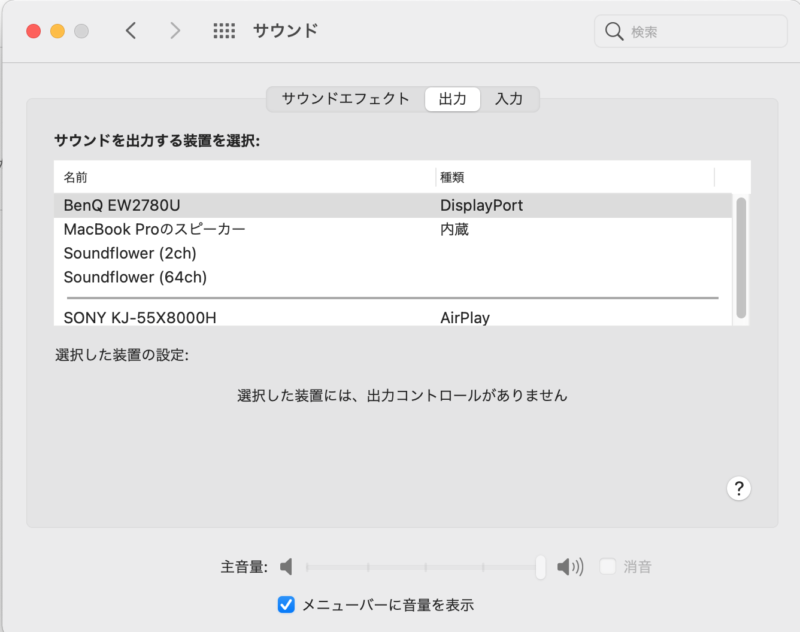Close the サウンド window with the red button

tap(34, 31)
